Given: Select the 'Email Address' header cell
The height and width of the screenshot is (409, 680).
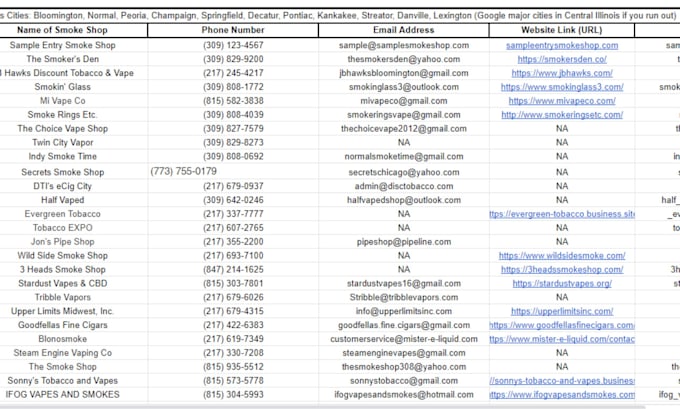Looking at the screenshot, I should pyautogui.click(x=403, y=30).
